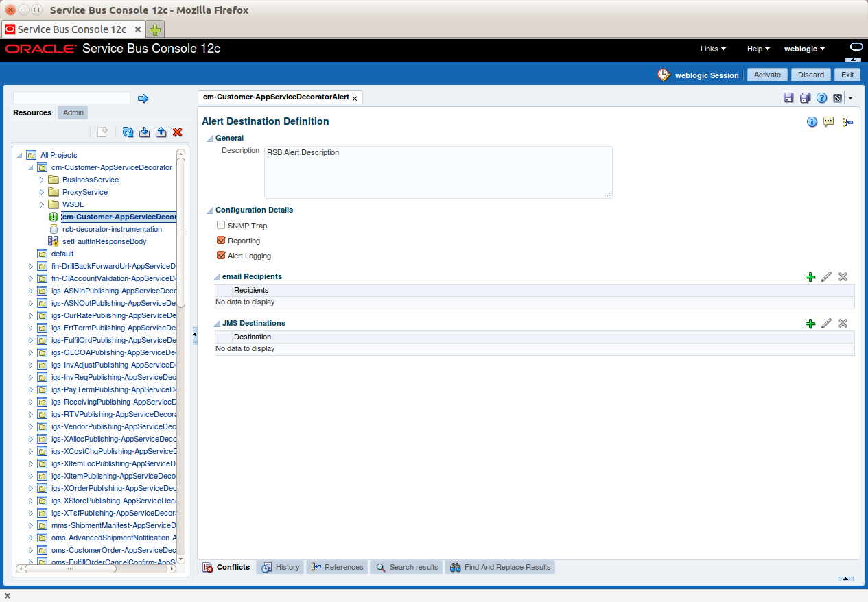This screenshot has height=602, width=868.
Task: Uncheck the Alert Logging checkbox
Action: point(221,255)
